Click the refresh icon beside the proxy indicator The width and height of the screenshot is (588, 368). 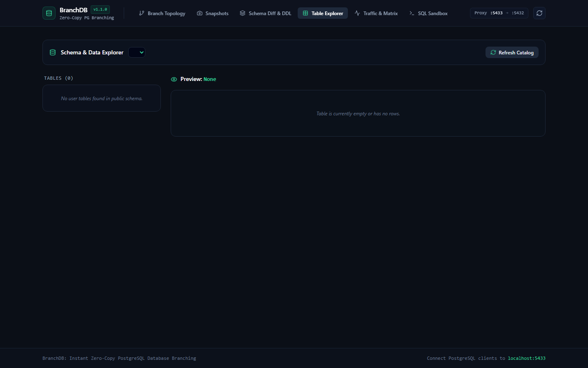coord(539,13)
